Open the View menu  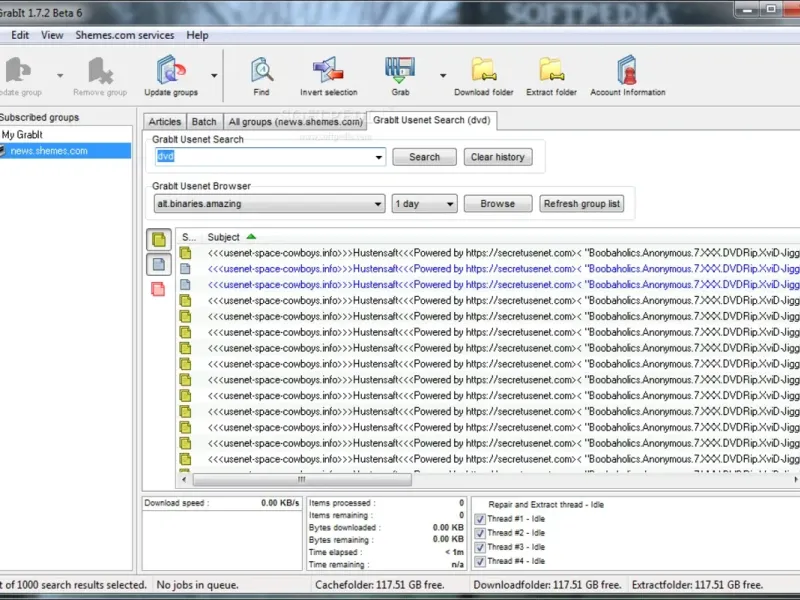pyautogui.click(x=52, y=35)
